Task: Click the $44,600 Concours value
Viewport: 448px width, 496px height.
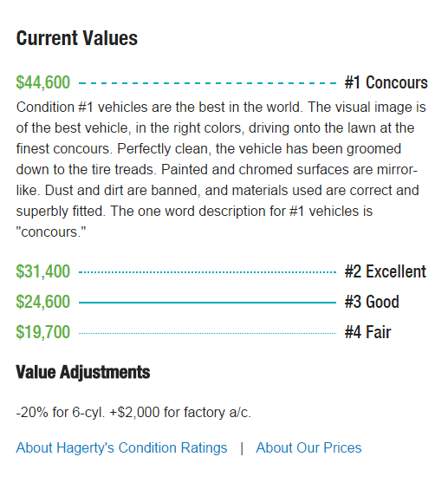Action: pyautogui.click(x=43, y=83)
